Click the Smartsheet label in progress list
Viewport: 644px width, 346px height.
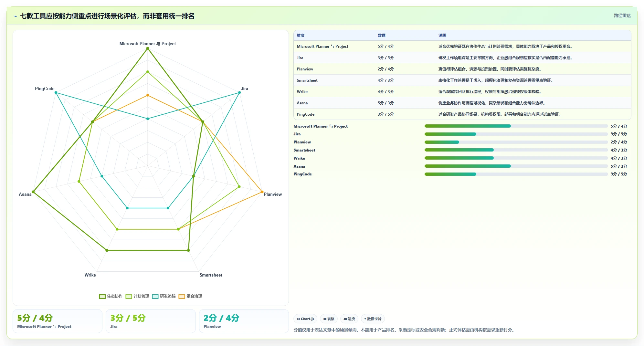(304, 150)
